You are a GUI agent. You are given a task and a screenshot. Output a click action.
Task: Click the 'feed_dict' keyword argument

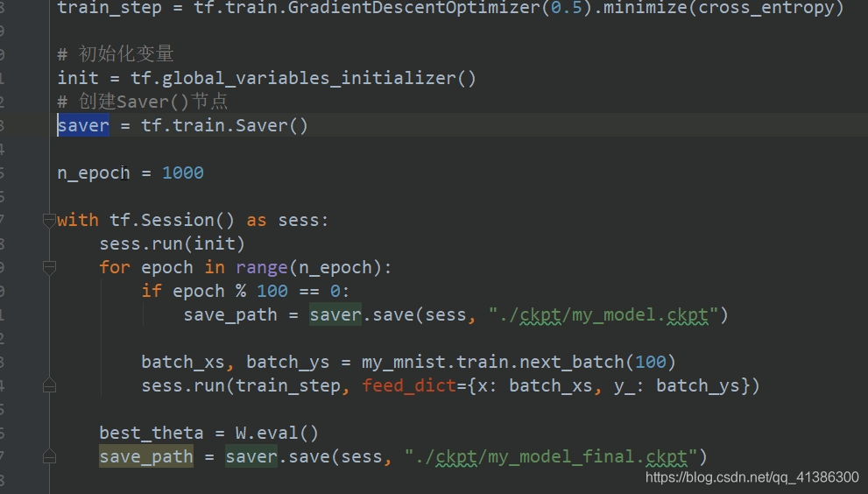tap(409, 386)
